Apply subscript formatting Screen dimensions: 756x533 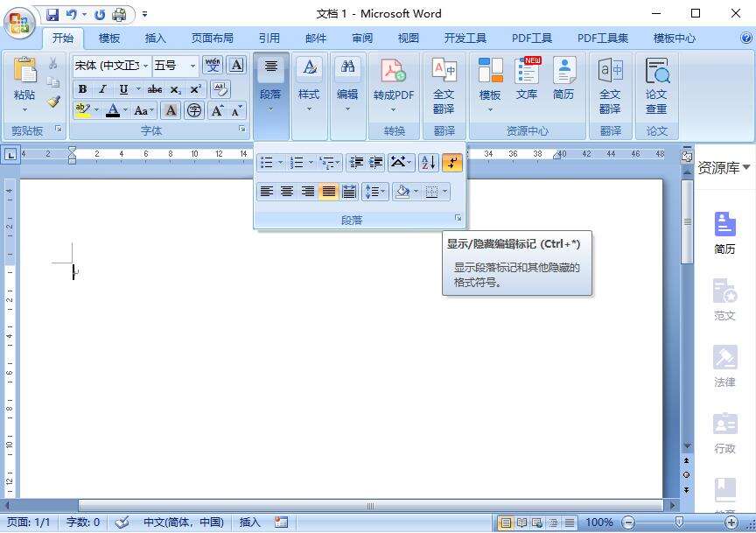pyautogui.click(x=176, y=90)
